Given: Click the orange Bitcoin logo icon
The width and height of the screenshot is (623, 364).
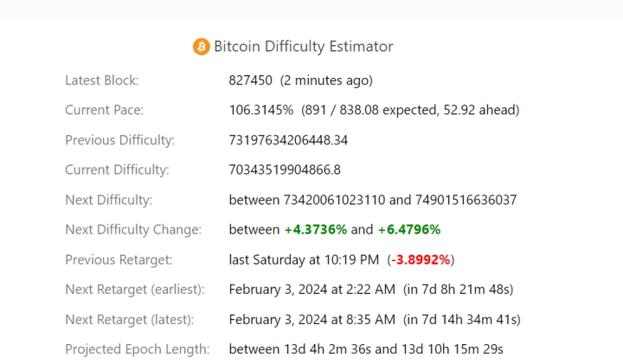Looking at the screenshot, I should 202,47.
